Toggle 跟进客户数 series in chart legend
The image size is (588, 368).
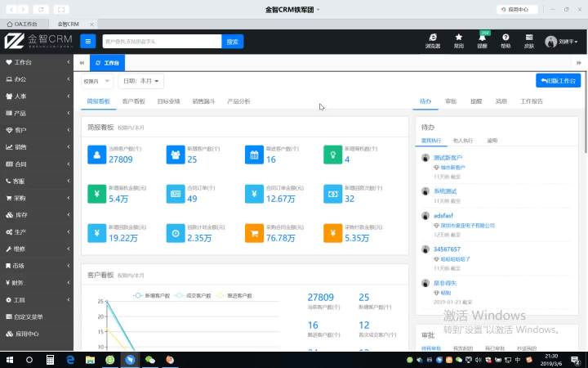point(234,295)
